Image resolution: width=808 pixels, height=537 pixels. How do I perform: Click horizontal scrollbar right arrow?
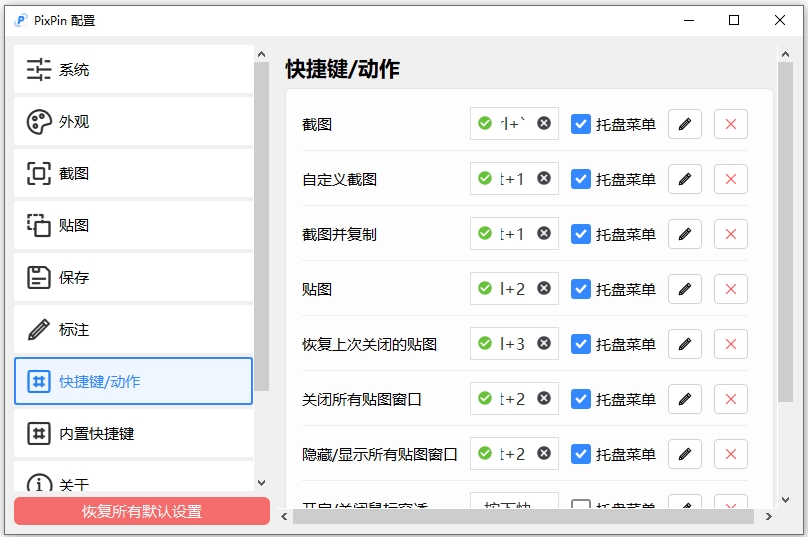(768, 516)
